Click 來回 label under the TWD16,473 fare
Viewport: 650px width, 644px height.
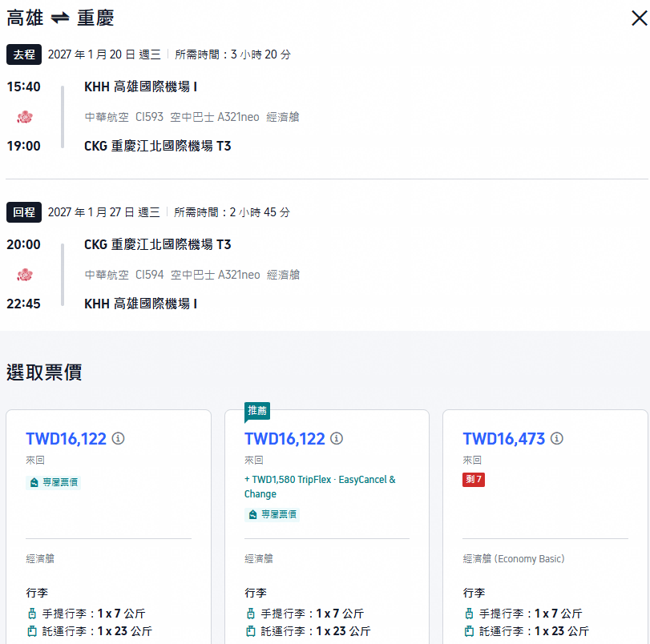pyautogui.click(x=472, y=460)
